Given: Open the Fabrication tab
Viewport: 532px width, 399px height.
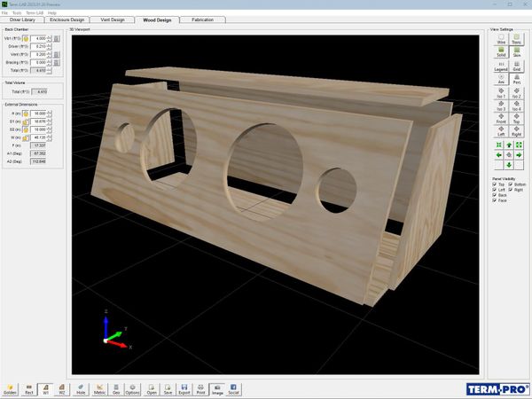Looking at the screenshot, I should click(x=202, y=20).
